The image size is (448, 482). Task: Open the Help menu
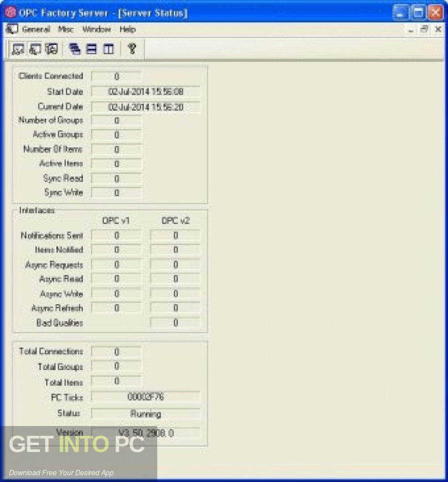[x=128, y=30]
